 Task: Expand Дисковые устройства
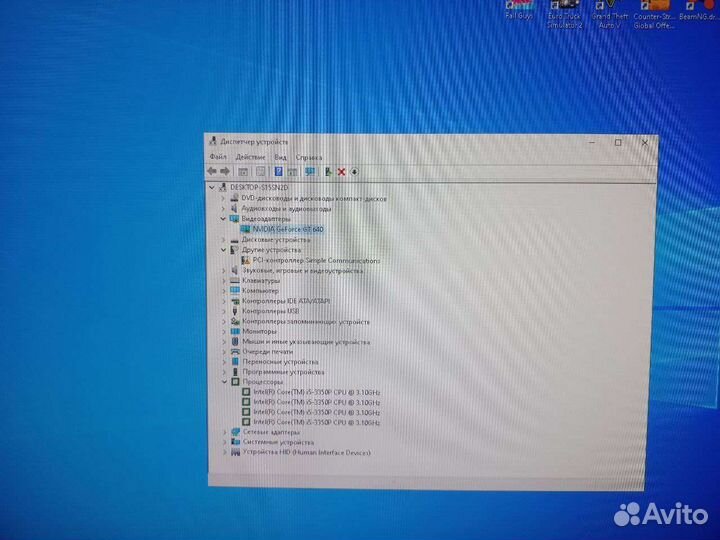(x=224, y=240)
